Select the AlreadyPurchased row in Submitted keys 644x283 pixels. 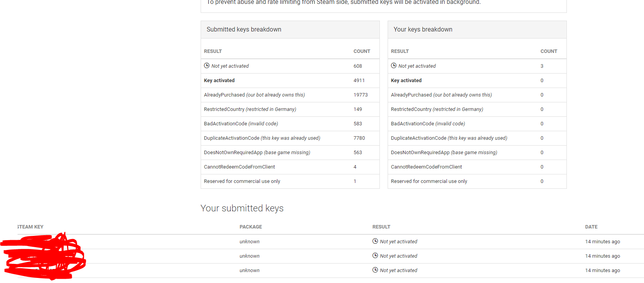pos(290,95)
